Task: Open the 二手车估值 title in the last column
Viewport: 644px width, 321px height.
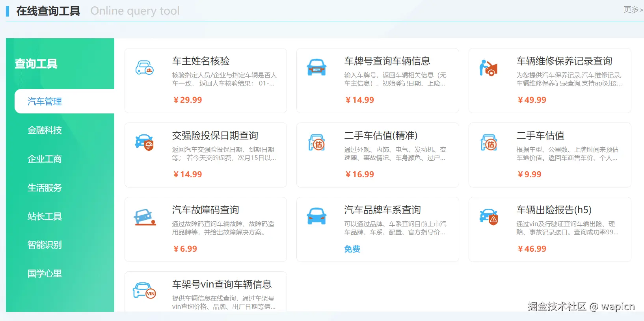Action: 540,135
